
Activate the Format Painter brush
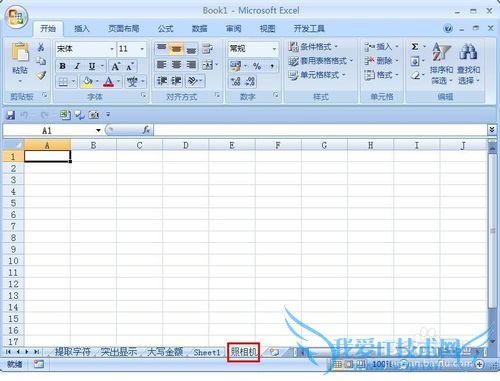coord(41,76)
